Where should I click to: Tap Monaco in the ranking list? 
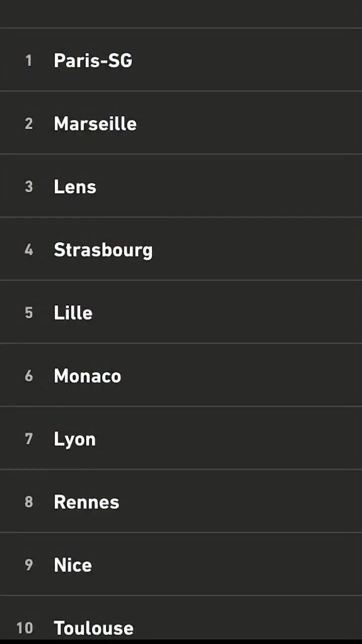point(87,376)
